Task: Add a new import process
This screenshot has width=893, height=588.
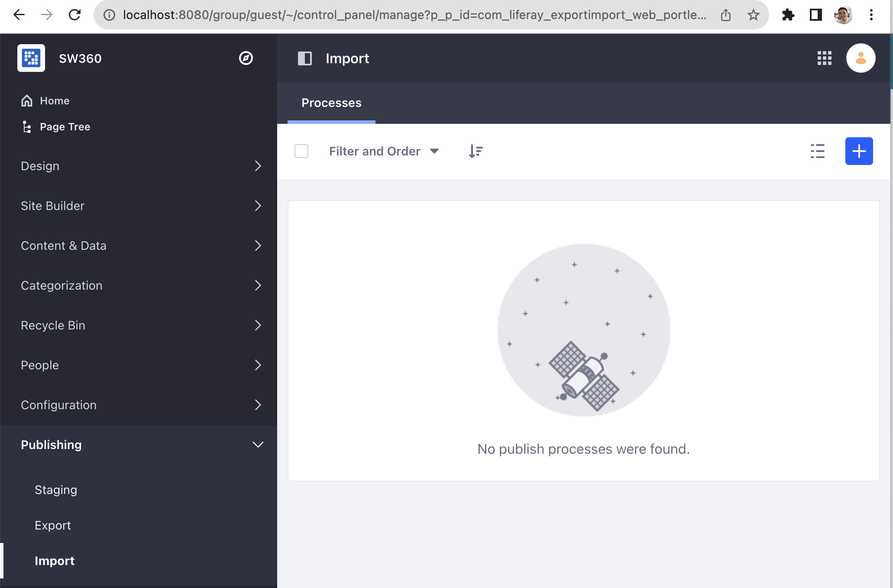Action: [859, 151]
